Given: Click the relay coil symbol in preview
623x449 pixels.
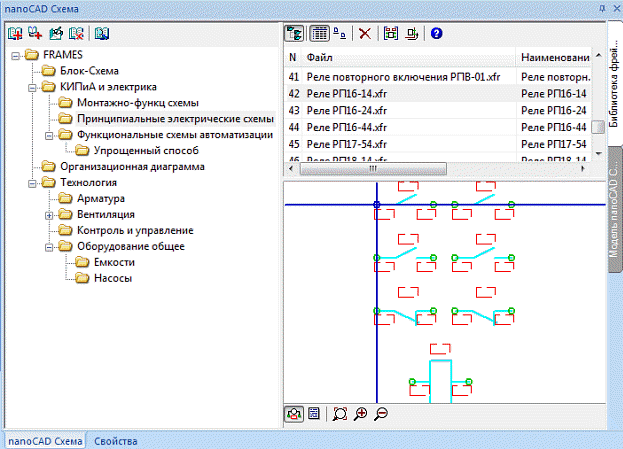Looking at the screenshot, I should tap(440, 381).
